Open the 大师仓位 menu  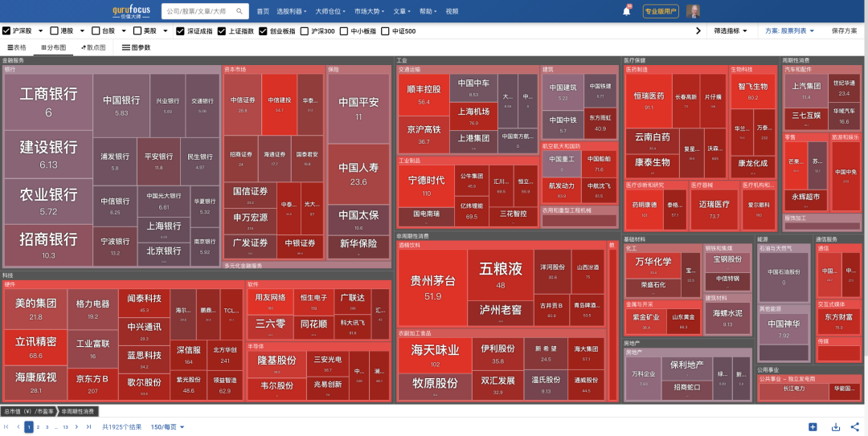[330, 11]
